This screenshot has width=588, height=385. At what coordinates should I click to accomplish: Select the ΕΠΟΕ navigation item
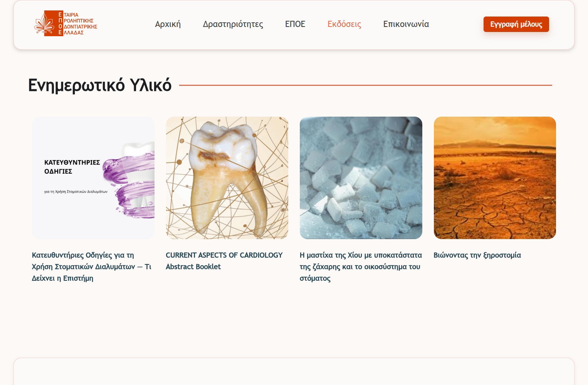pyautogui.click(x=295, y=24)
